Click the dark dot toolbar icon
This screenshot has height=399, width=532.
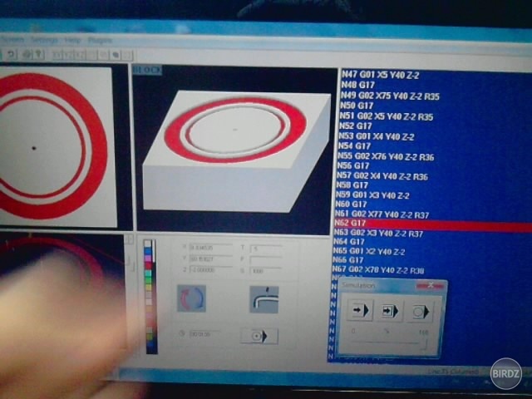pyautogui.click(x=116, y=55)
